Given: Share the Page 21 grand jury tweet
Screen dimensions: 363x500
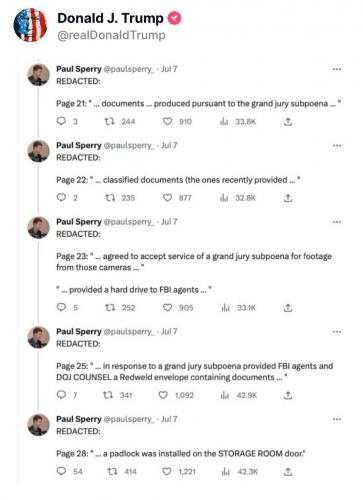Looking at the screenshot, I should 288,122.
